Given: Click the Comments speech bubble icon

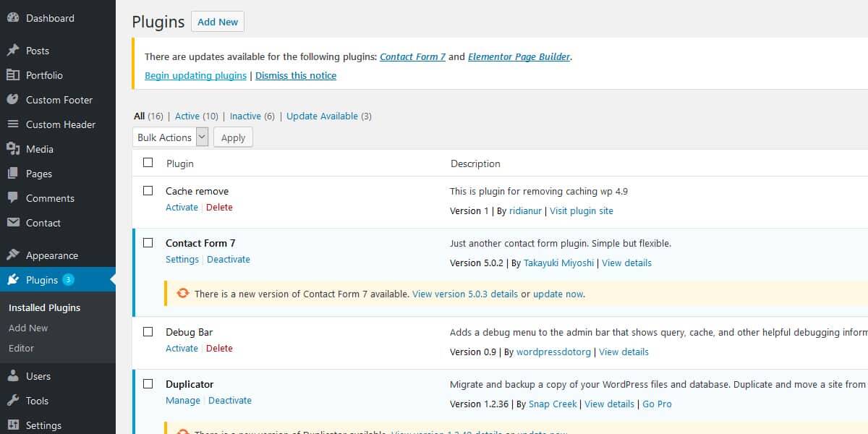Looking at the screenshot, I should coord(13,198).
